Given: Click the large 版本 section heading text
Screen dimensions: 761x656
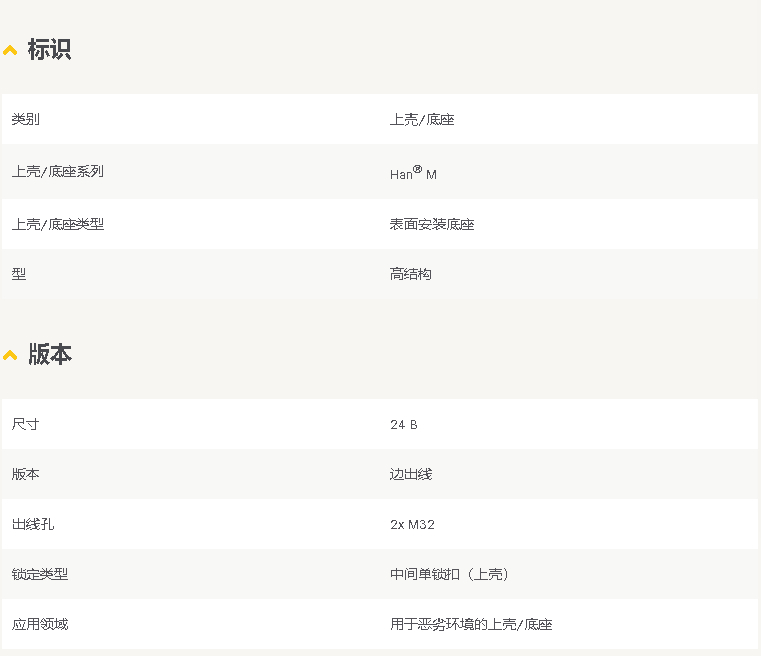Looking at the screenshot, I should [x=50, y=355].
